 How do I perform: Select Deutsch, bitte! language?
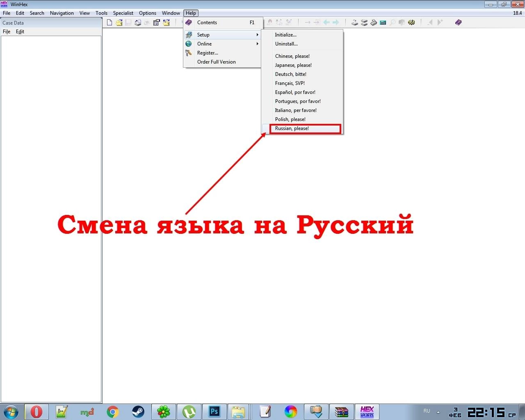302,74
